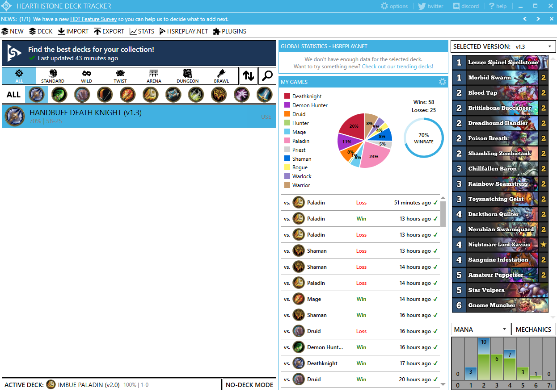Filter decks by Warlock class icon
This screenshot has height=392, width=557.
pos(241,95)
